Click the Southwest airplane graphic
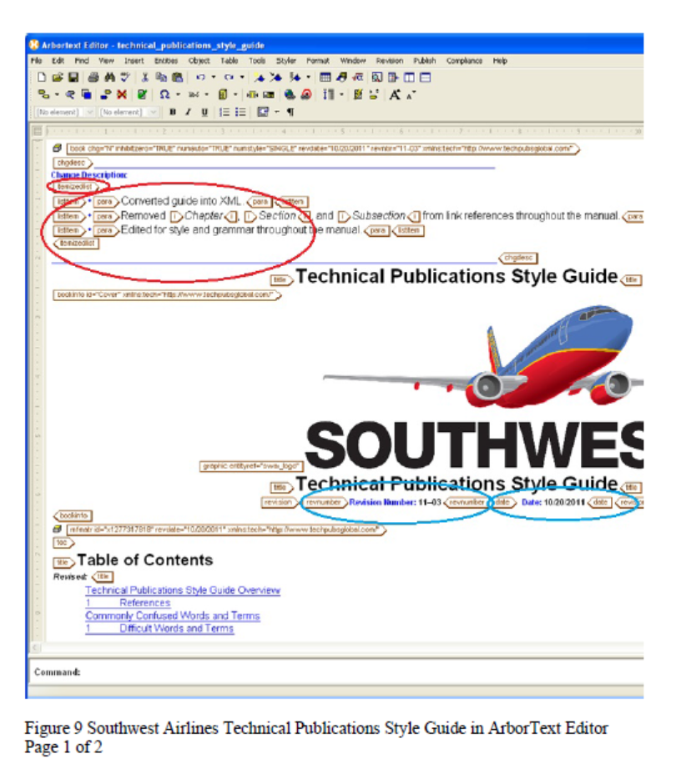Viewport: 676px width, 784px height. (483, 358)
